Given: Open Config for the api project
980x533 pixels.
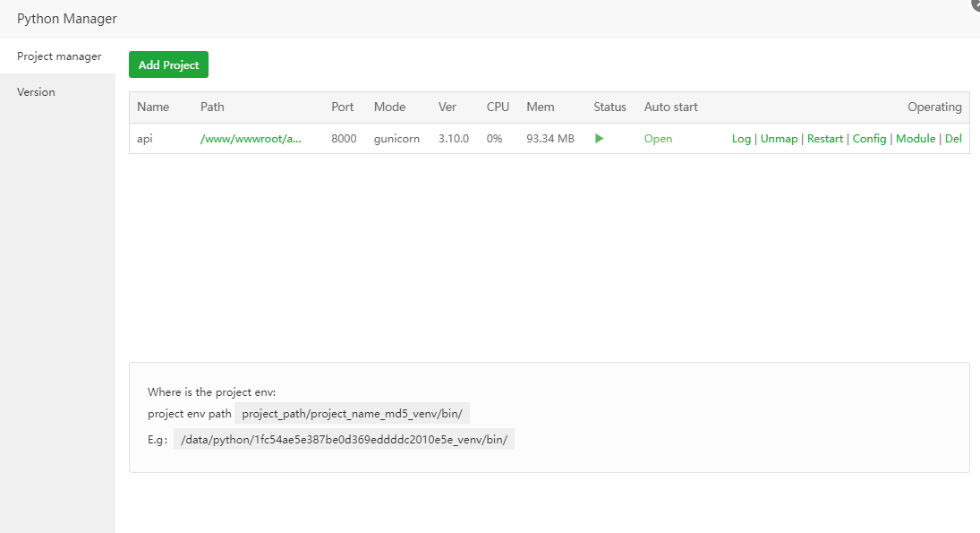Looking at the screenshot, I should pyautogui.click(x=869, y=139).
